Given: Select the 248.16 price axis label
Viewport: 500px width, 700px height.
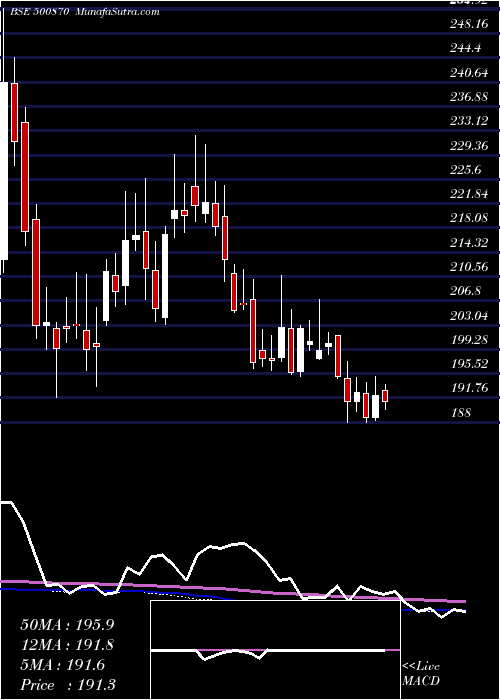Looking at the screenshot, I should (x=469, y=24).
